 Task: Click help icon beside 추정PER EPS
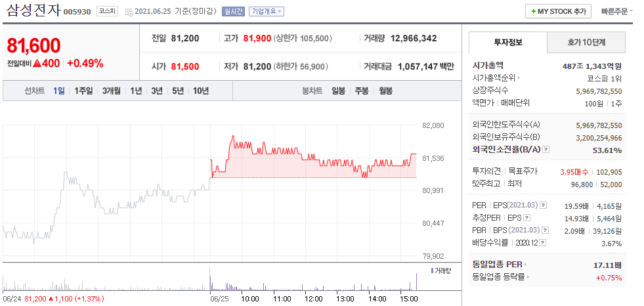[x=527, y=218]
